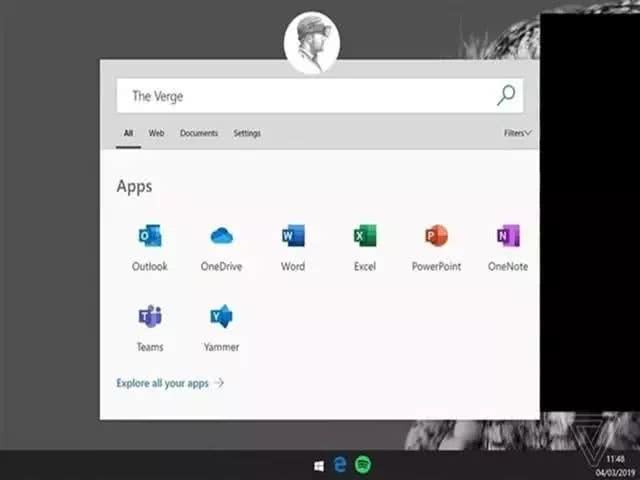
Task: Click the user profile picture
Action: [312, 42]
